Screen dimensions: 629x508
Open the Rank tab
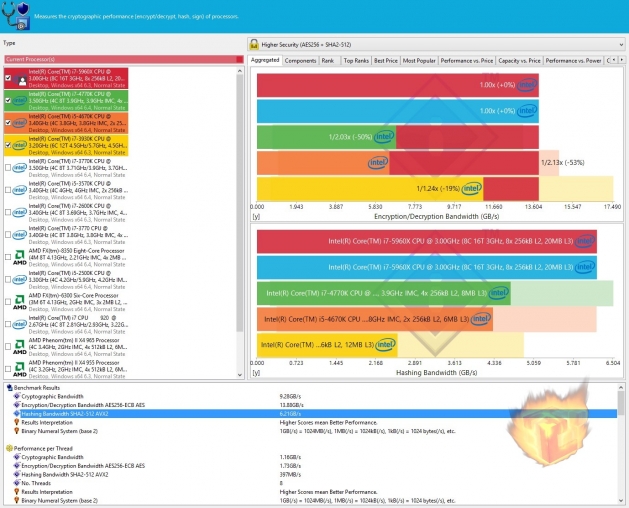(328, 61)
